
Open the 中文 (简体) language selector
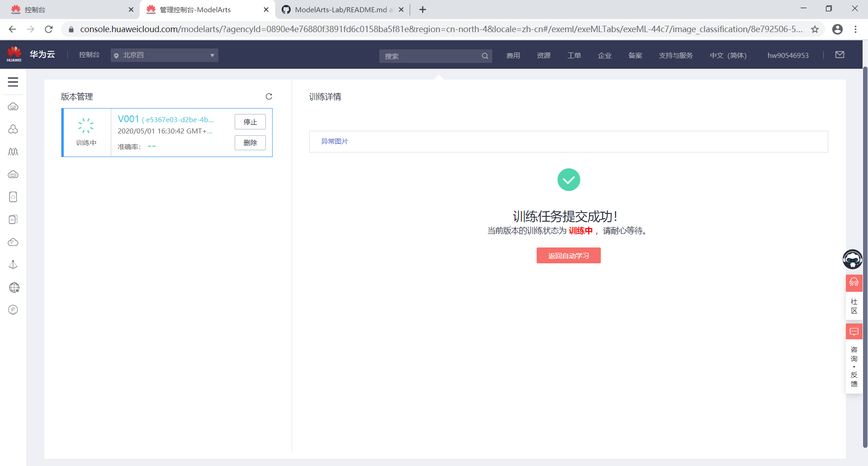pos(728,55)
